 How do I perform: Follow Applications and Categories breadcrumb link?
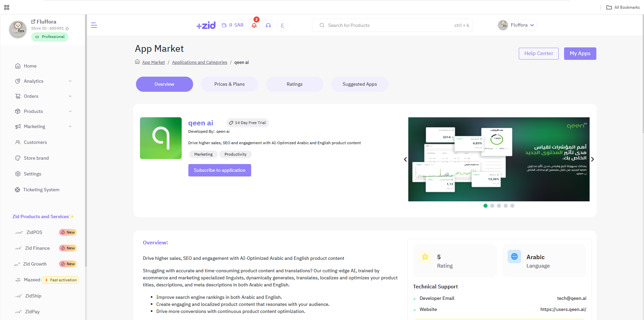[199, 63]
